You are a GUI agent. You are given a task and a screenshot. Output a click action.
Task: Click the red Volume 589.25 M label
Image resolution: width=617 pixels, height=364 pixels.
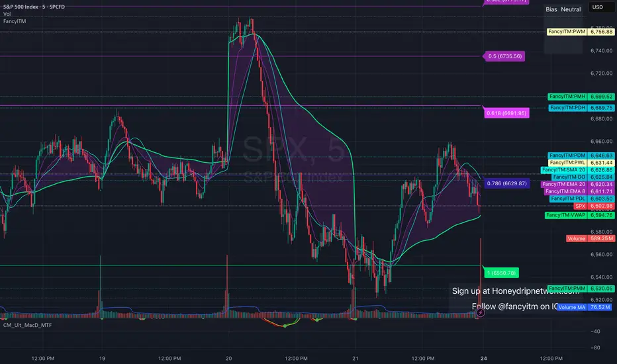[x=591, y=238]
